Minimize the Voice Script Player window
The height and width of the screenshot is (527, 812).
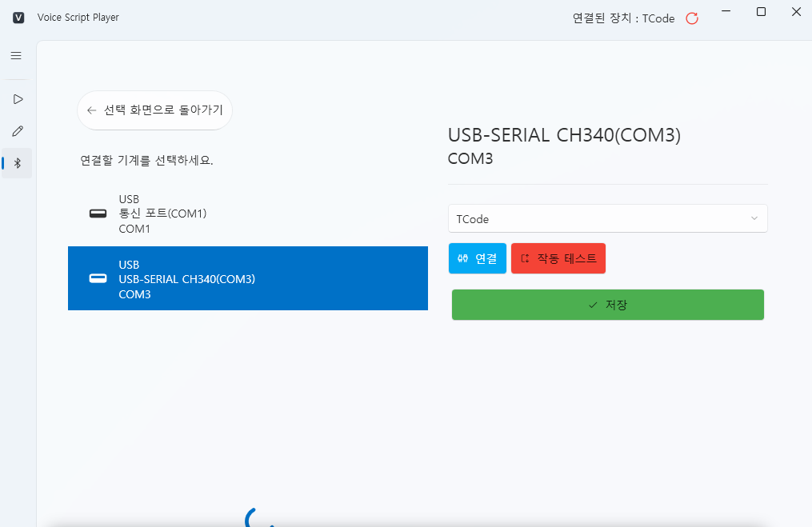pyautogui.click(x=726, y=12)
